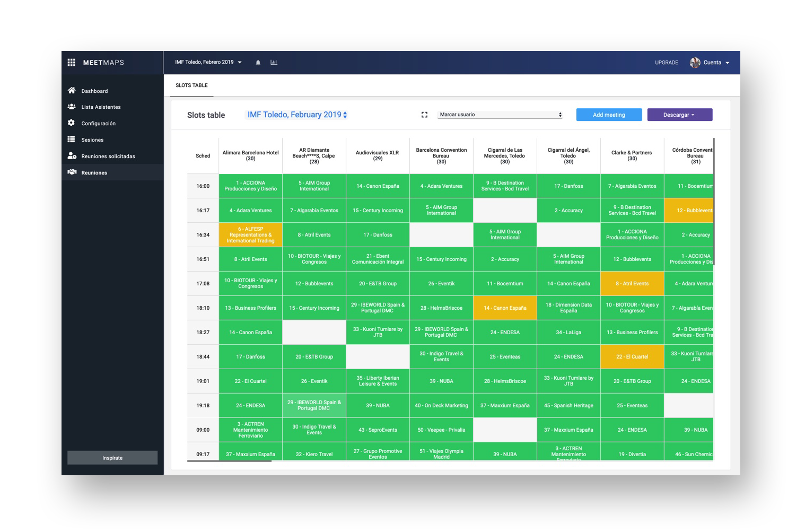Viewport: 805px width, 532px height.
Task: Select Reuniones in the sidebar
Action: click(x=112, y=172)
